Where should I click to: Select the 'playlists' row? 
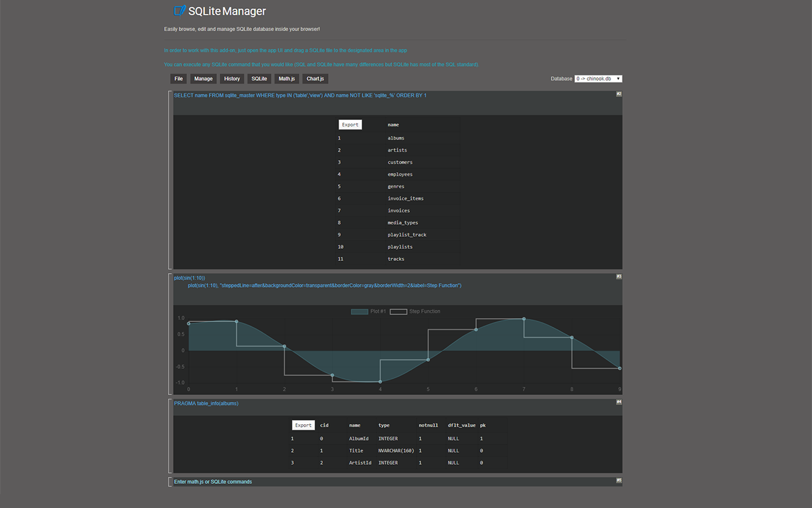[x=398, y=246]
